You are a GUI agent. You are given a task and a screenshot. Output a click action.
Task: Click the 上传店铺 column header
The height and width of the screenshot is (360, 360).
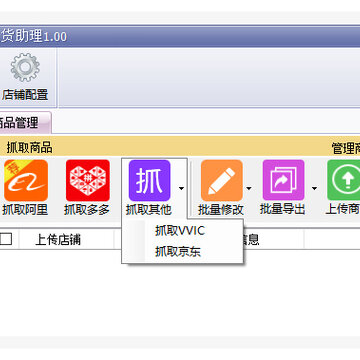click(58, 240)
